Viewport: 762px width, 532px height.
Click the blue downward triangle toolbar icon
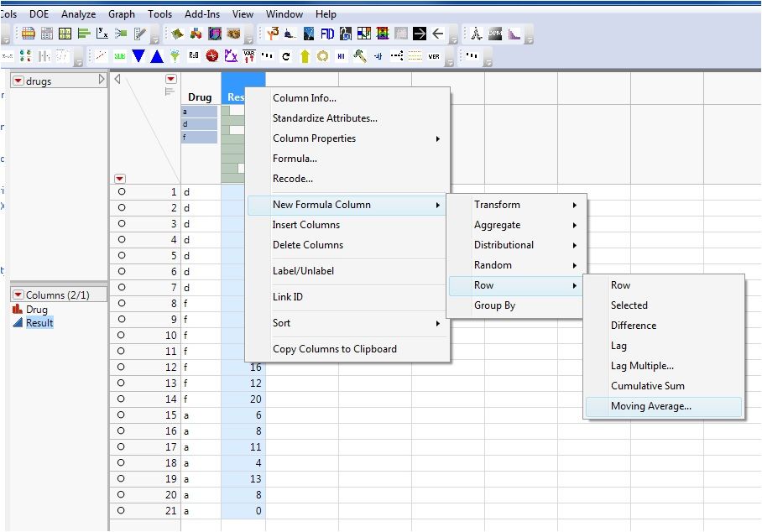point(138,56)
